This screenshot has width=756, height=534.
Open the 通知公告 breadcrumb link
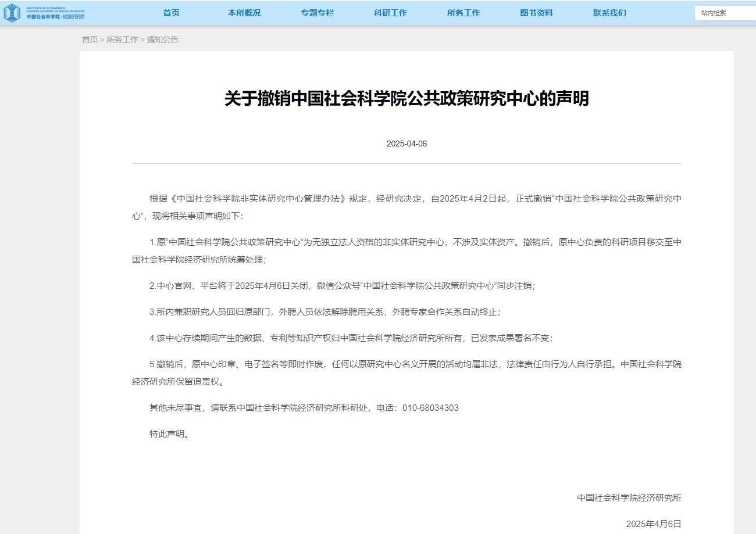point(162,40)
